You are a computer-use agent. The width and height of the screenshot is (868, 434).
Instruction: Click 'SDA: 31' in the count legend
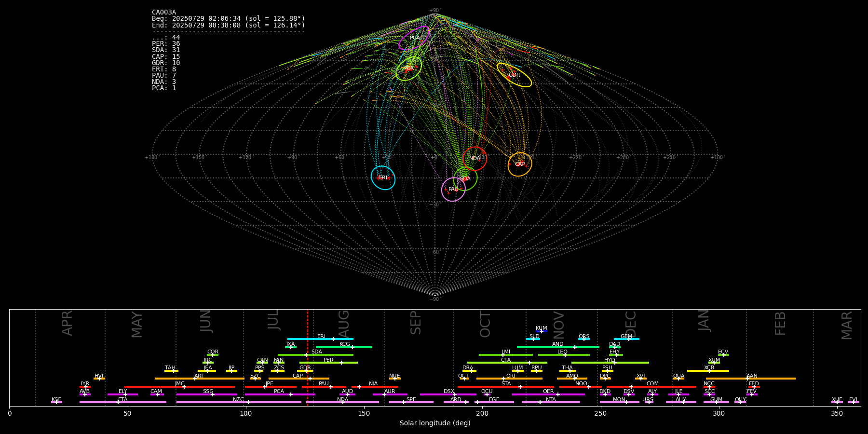tap(166, 50)
